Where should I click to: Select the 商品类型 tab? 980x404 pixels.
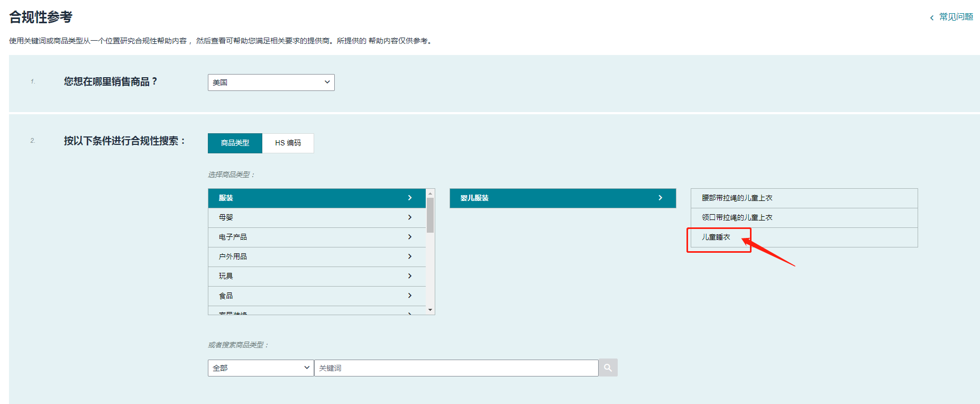pos(235,143)
